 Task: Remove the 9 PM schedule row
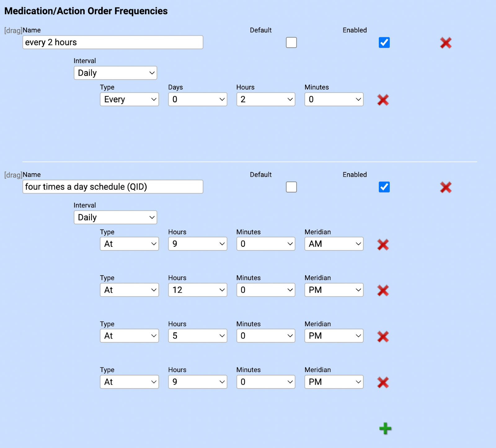[x=383, y=382]
